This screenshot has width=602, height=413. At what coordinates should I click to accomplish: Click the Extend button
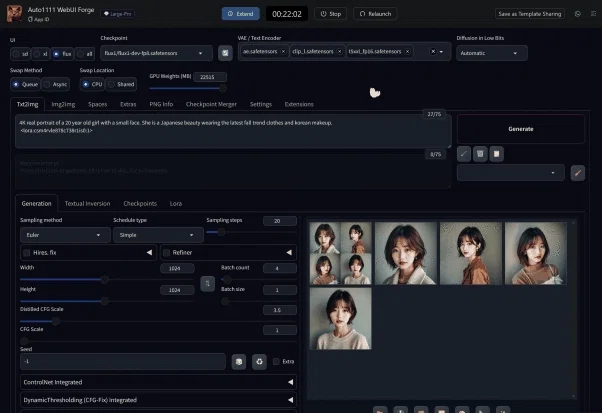pos(241,14)
